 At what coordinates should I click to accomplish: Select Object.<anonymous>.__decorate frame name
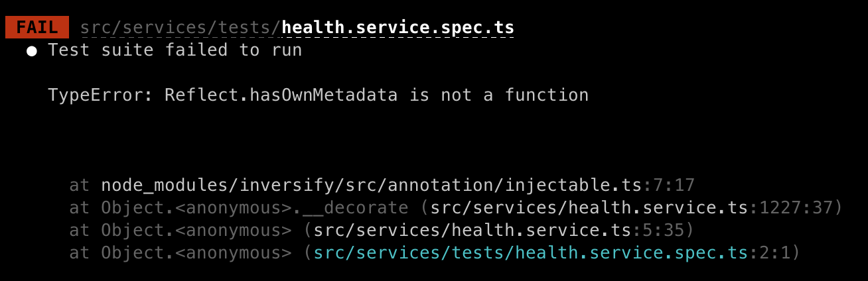[x=255, y=208]
